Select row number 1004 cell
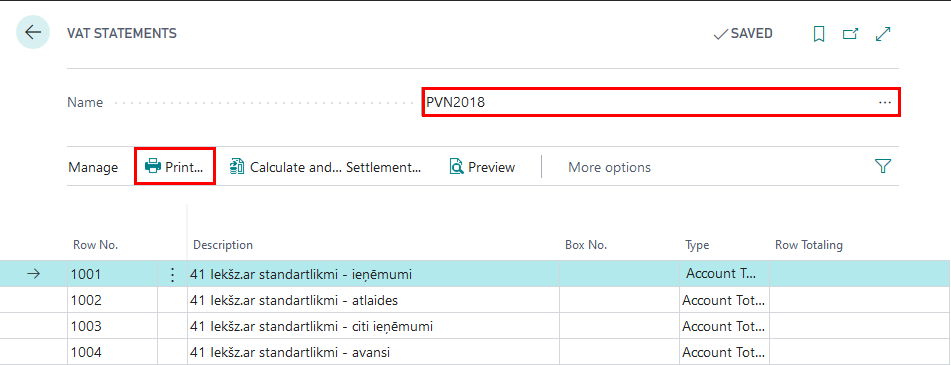 pyautogui.click(x=112, y=352)
